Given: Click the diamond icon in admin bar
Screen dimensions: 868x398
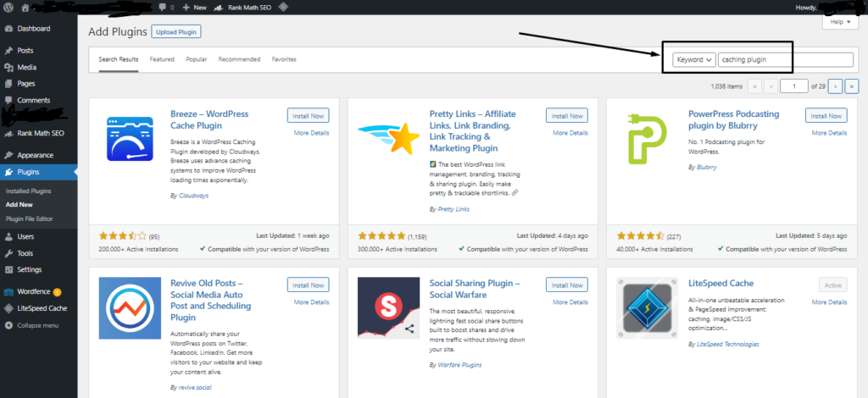Looking at the screenshot, I should coord(283,7).
